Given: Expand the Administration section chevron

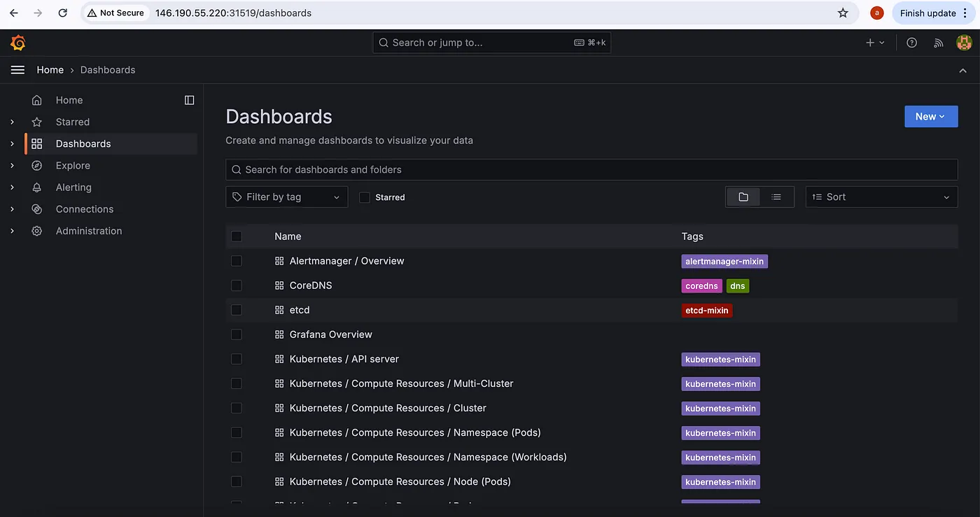Looking at the screenshot, I should pyautogui.click(x=12, y=231).
